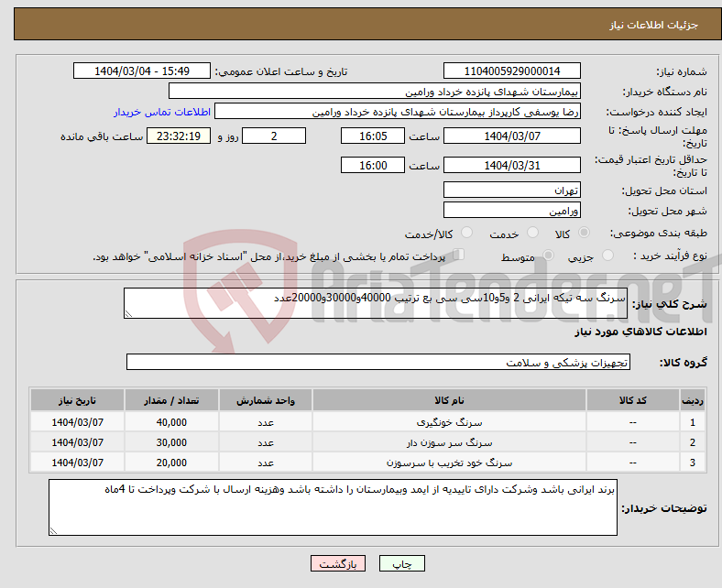Viewport: 722px width, 588px height.
Task: Click the goods group field تجهیزات پزشکی و سلامت
Action: pos(378,362)
